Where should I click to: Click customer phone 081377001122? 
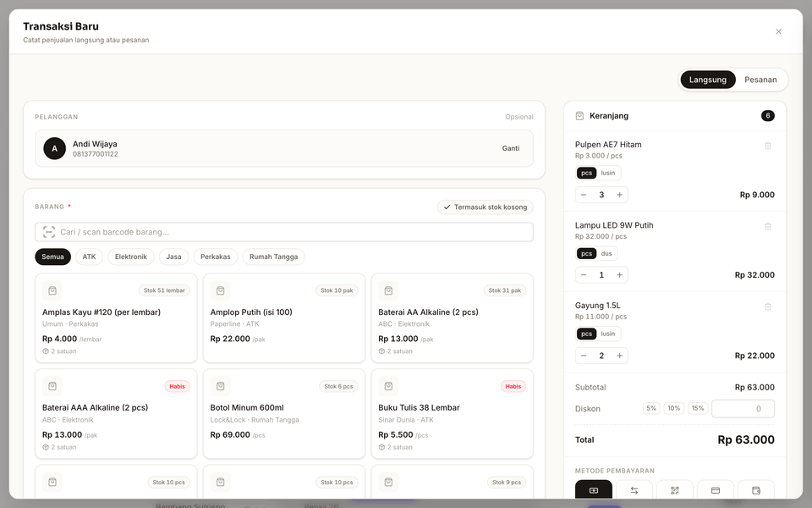pyautogui.click(x=96, y=154)
